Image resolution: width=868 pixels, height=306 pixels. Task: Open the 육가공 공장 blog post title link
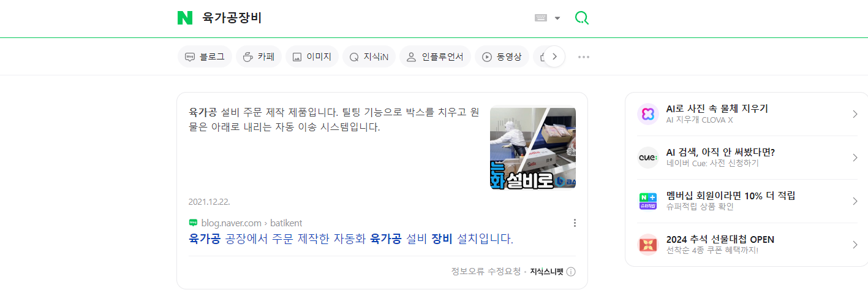351,239
